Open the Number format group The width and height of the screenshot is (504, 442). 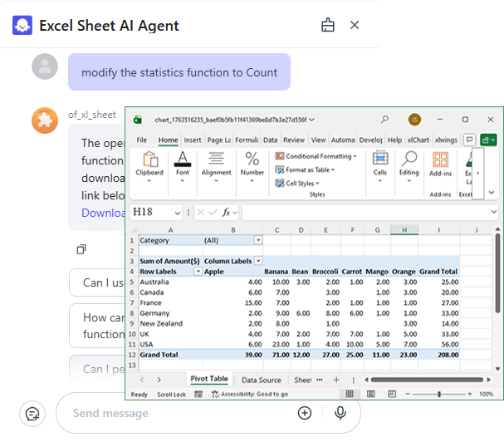(x=252, y=167)
